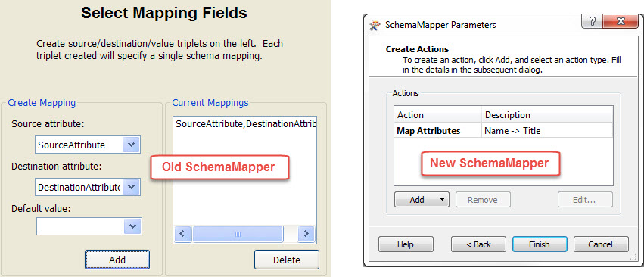Click the question mark help icon
This screenshot has height=277, width=644.
pos(593,22)
